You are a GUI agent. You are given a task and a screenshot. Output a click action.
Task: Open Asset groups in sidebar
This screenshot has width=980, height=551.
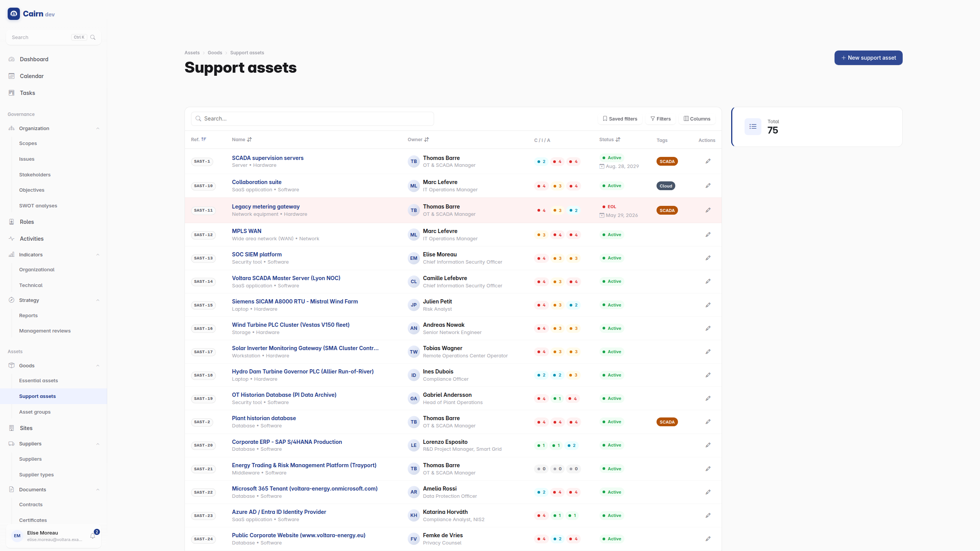pos(35,412)
